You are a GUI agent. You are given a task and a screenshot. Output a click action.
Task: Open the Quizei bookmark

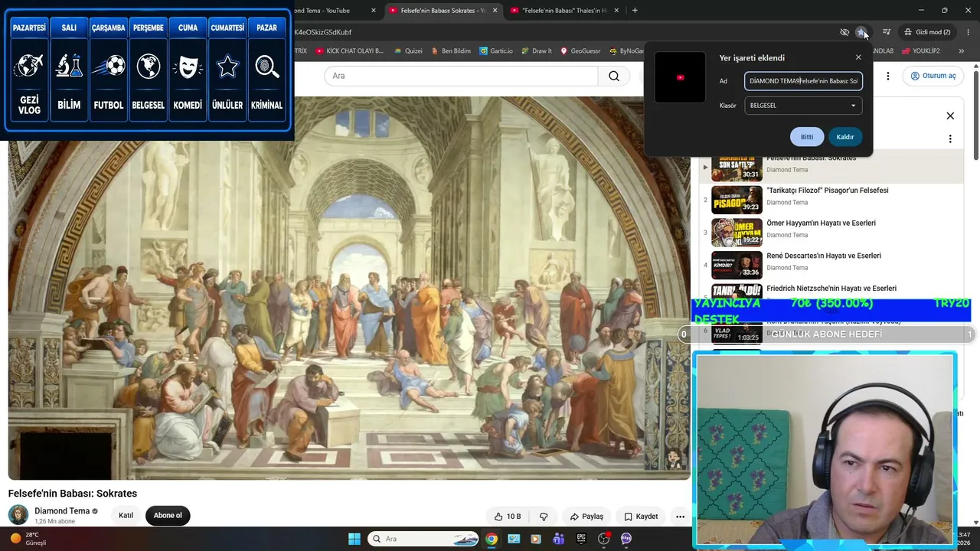(x=408, y=51)
